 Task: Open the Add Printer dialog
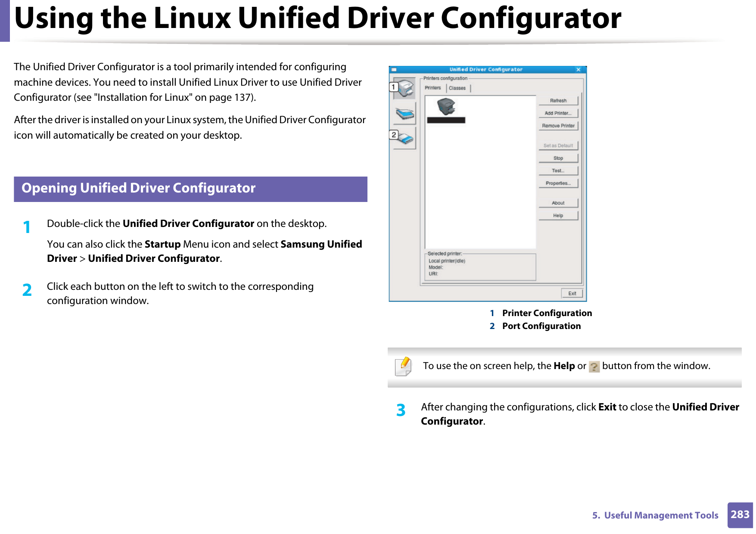click(558, 113)
